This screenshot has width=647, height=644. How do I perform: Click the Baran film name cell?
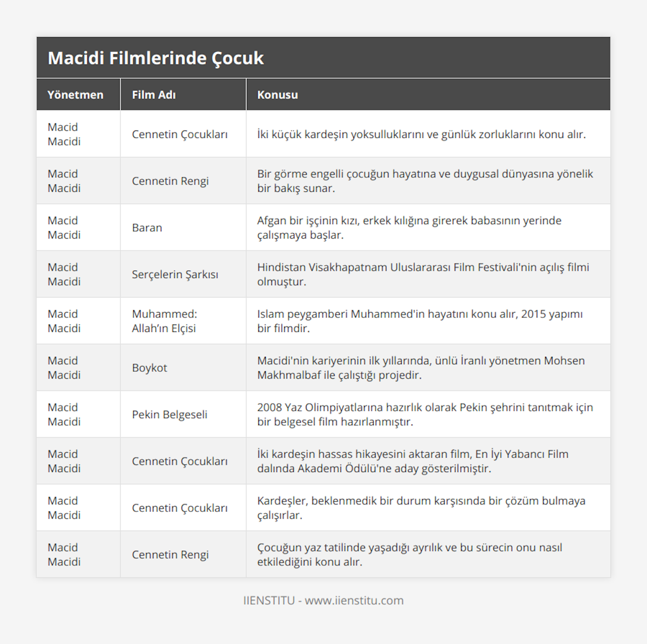pyautogui.click(x=147, y=228)
